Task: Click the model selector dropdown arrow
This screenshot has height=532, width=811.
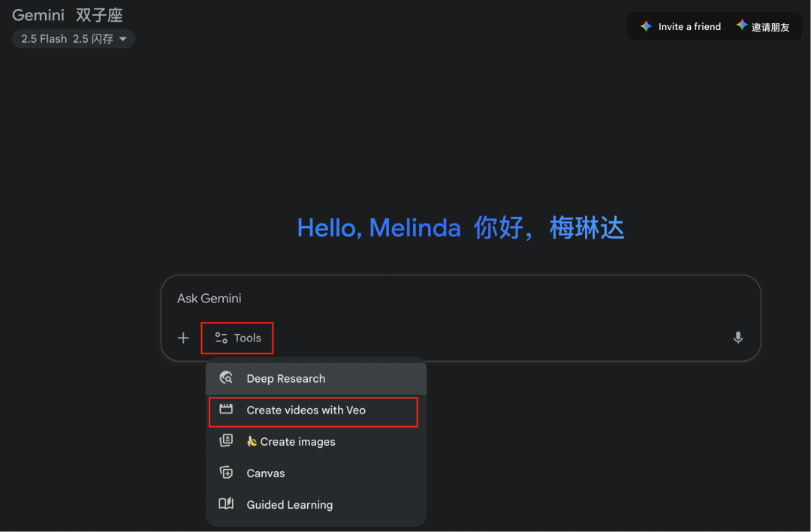Action: [123, 39]
